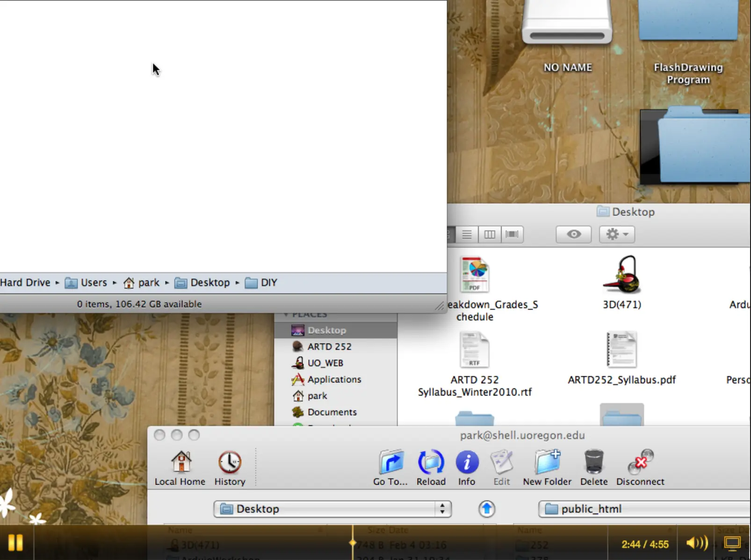
Task: Open the Info icon
Action: 467,462
